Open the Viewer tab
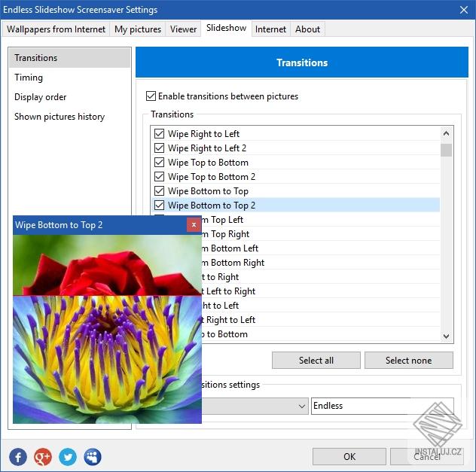Screen dimensions: 476x472 (x=183, y=29)
